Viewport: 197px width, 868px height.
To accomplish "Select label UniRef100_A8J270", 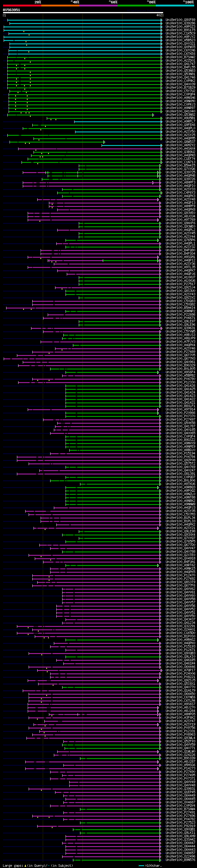I will [x=180, y=708].
